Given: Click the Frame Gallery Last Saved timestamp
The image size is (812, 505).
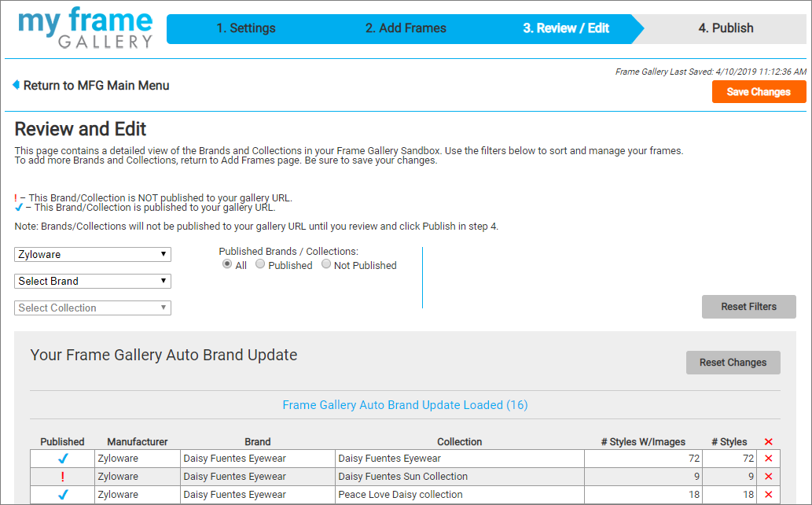Looking at the screenshot, I should pos(711,72).
